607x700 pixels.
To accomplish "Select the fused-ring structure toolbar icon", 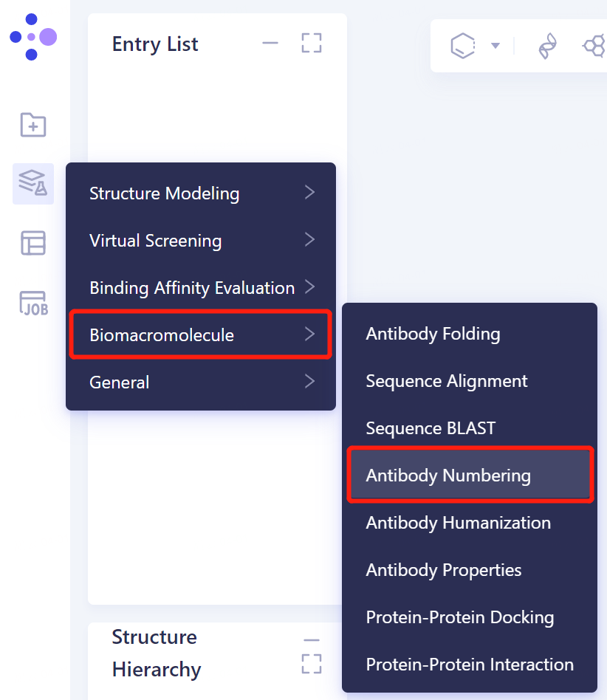I will pyautogui.click(x=594, y=45).
